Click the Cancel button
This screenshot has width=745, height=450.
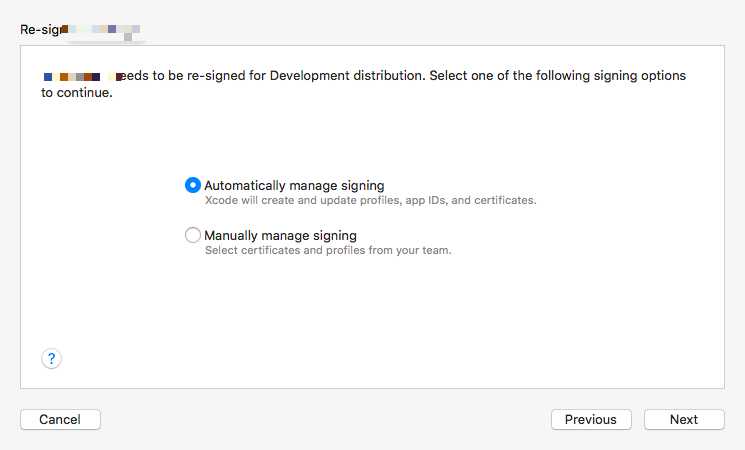[60, 420]
